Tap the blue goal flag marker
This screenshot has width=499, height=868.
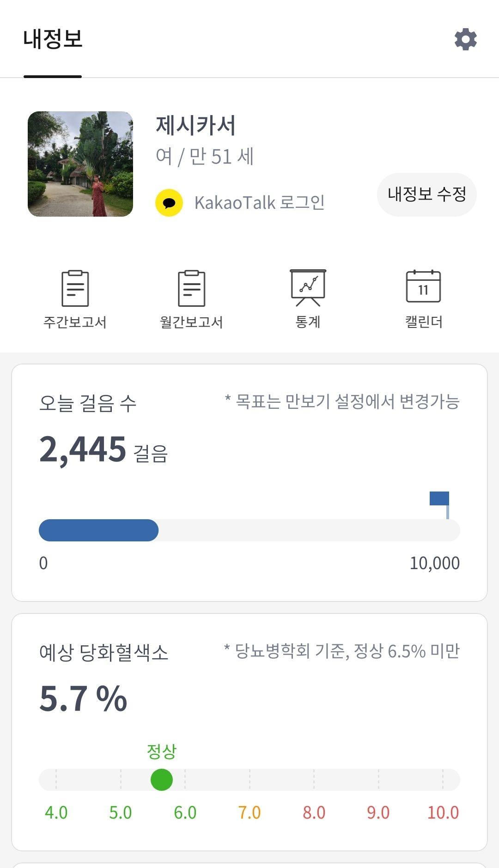[439, 504]
